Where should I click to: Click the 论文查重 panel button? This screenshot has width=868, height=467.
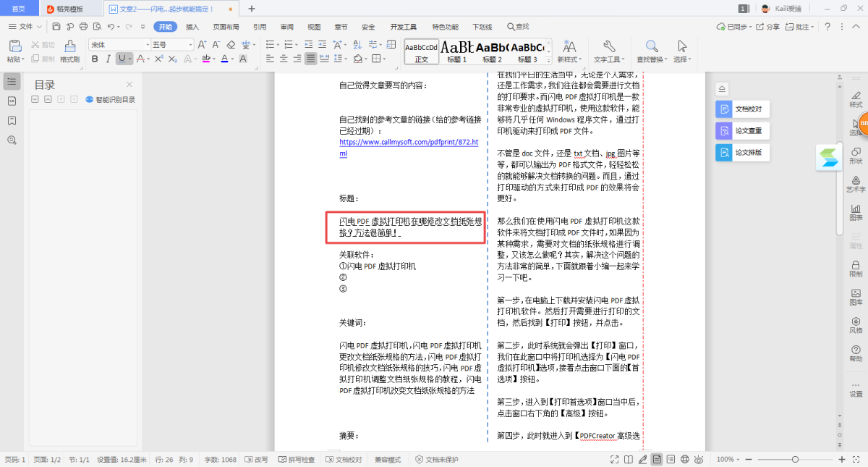click(741, 131)
